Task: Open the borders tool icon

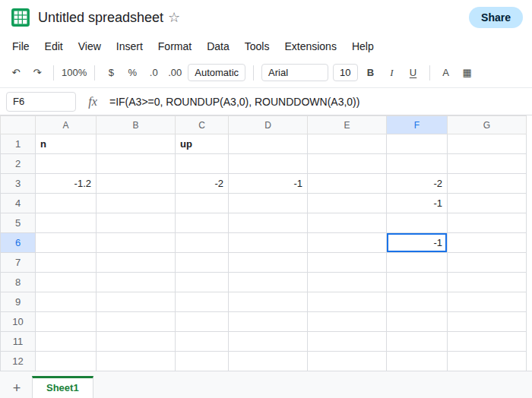Action: (x=467, y=73)
